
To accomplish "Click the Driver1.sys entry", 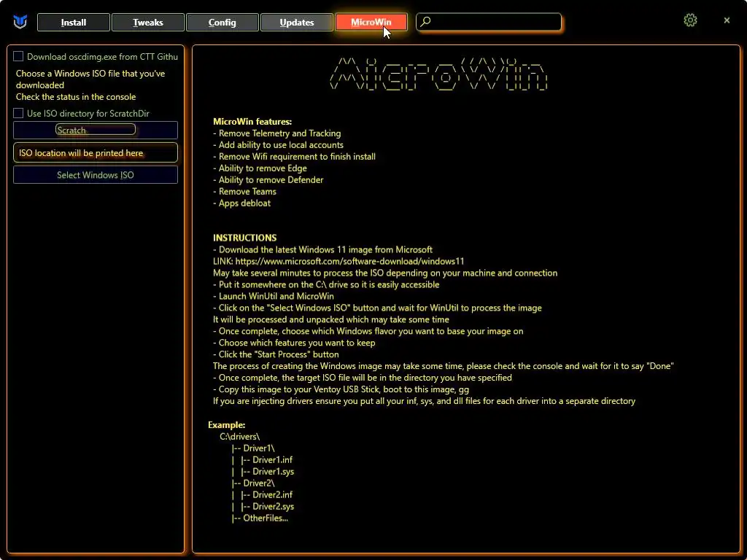I will click(273, 472).
